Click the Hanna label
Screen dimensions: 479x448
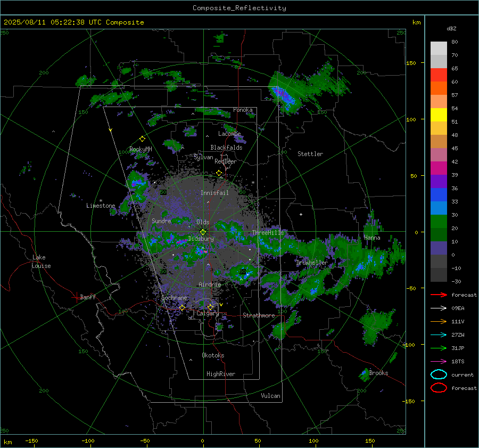point(372,238)
